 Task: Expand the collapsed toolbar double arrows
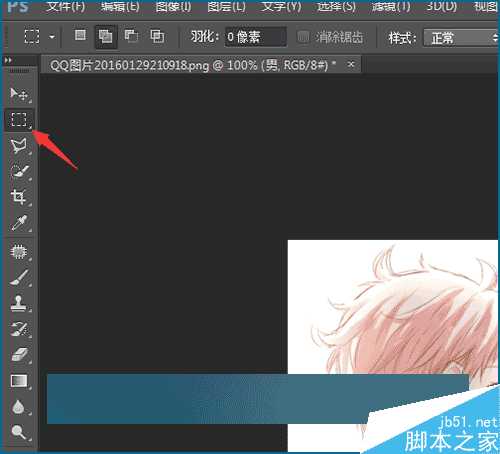(8, 60)
